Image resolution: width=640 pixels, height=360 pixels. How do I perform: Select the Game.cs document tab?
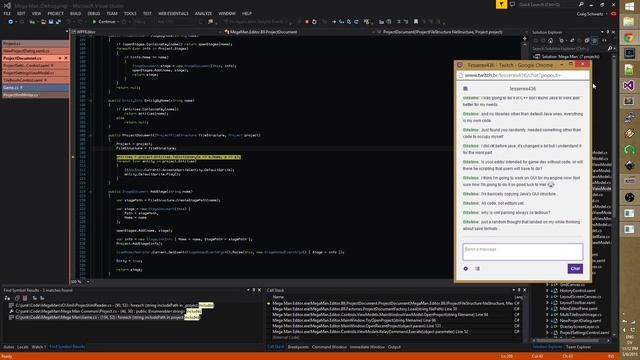pos(35,88)
